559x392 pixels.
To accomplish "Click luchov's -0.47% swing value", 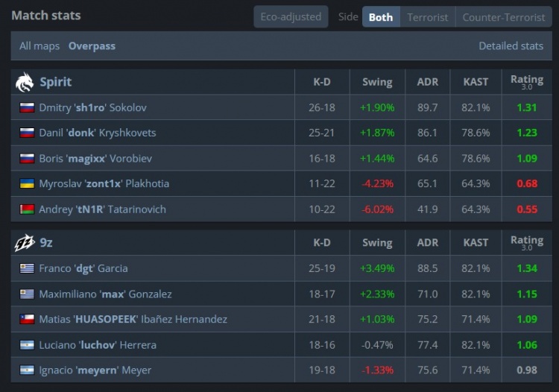I will pyautogui.click(x=377, y=345).
